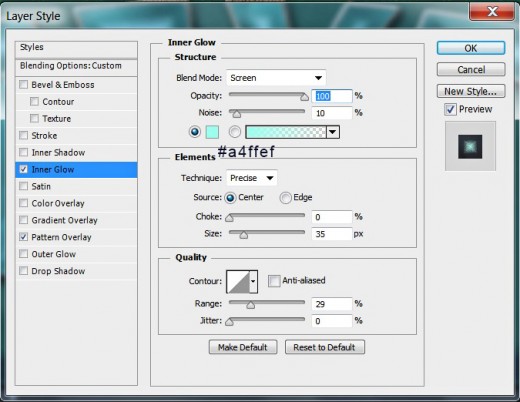
Task: Enable the Drop Shadow checkbox
Action: (23, 271)
